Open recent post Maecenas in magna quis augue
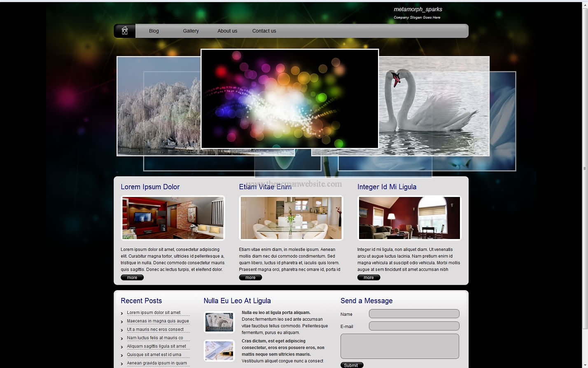588x368 pixels. pyautogui.click(x=158, y=321)
